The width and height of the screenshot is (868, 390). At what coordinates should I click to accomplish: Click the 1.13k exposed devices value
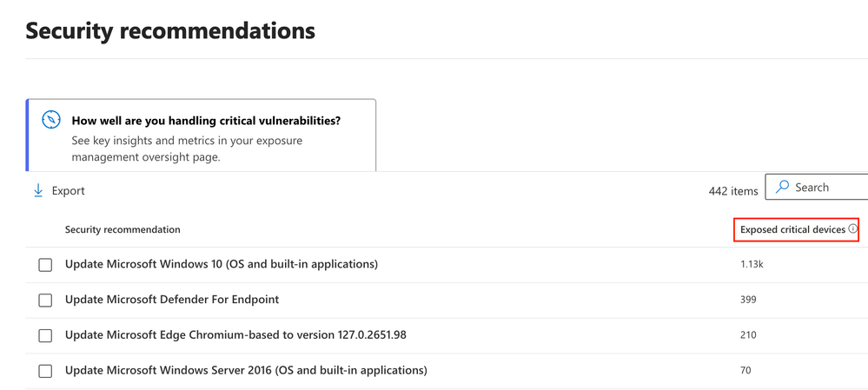(752, 264)
